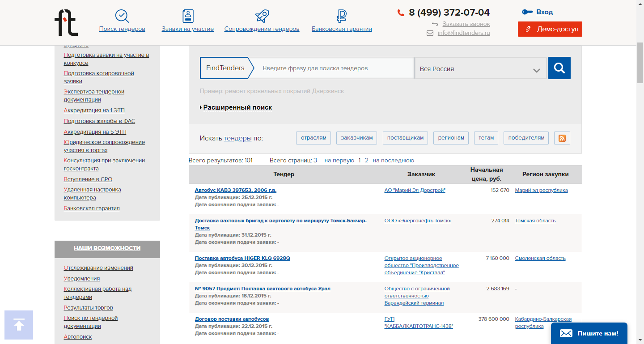Expand the Расширенный поиск section

tap(237, 108)
